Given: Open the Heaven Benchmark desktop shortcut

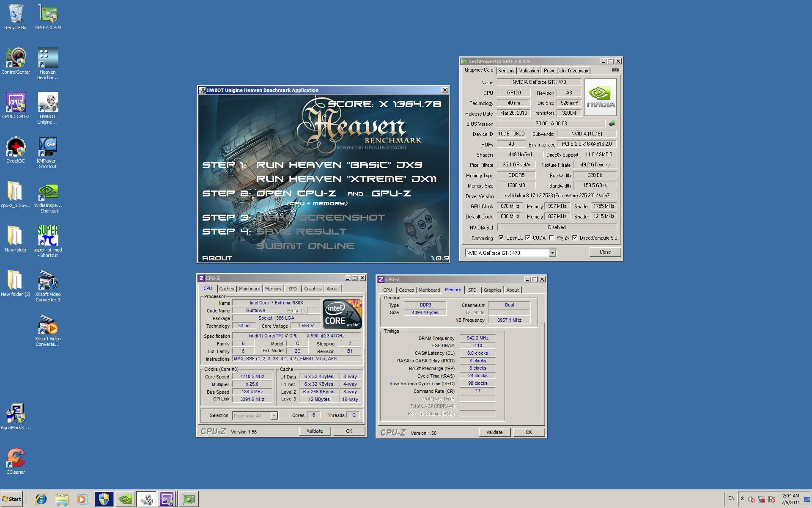Looking at the screenshot, I should pyautogui.click(x=48, y=64).
